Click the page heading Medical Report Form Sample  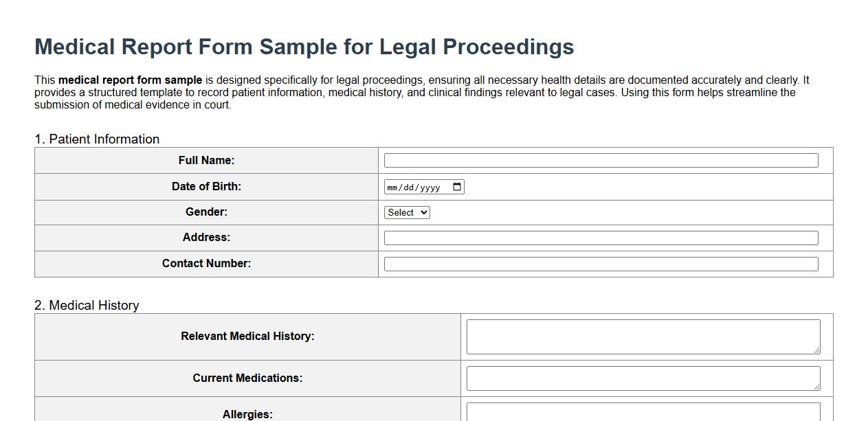(303, 46)
